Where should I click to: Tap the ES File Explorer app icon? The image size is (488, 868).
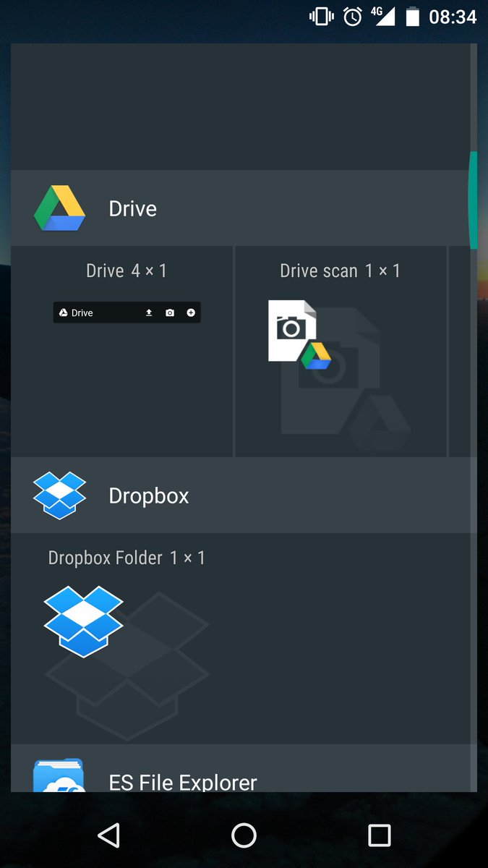(x=59, y=775)
